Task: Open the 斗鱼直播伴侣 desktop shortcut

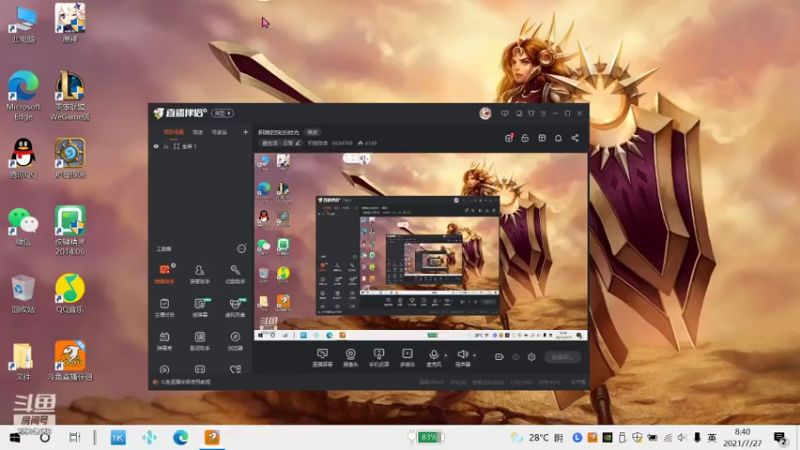Action: pyautogui.click(x=70, y=361)
